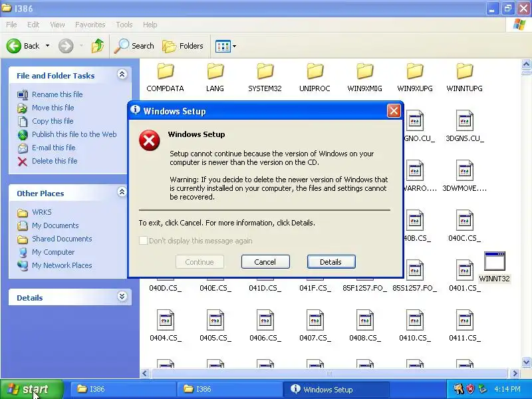Close the Windows Setup dialog
The width and height of the screenshot is (532, 399).
394,111
